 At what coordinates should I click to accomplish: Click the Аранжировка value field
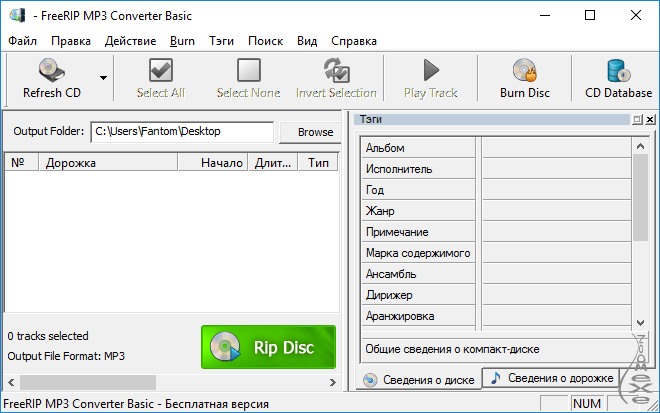556,316
